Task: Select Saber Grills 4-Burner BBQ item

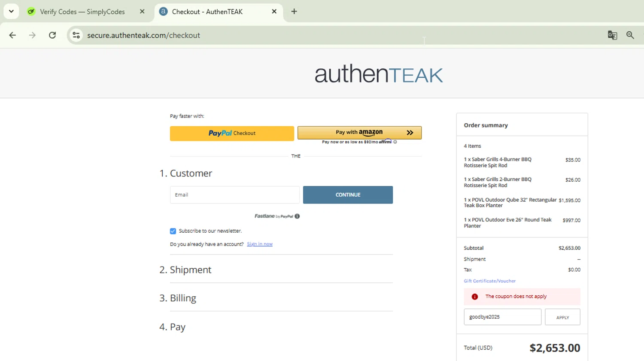Action: [498, 162]
